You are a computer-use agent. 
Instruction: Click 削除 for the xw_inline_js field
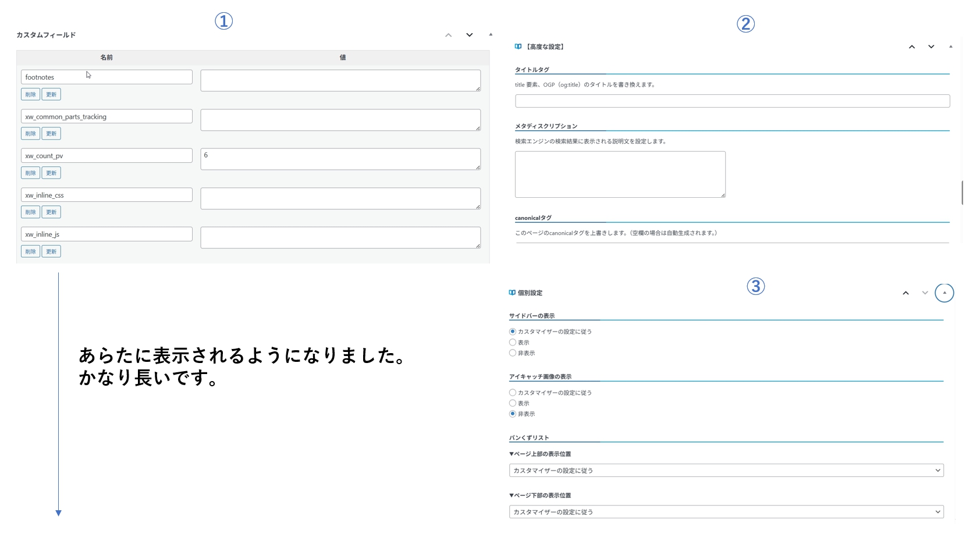tap(30, 251)
